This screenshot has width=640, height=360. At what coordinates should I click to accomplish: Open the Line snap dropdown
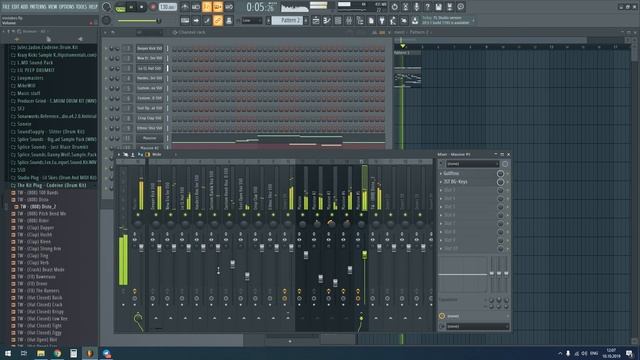252,20
